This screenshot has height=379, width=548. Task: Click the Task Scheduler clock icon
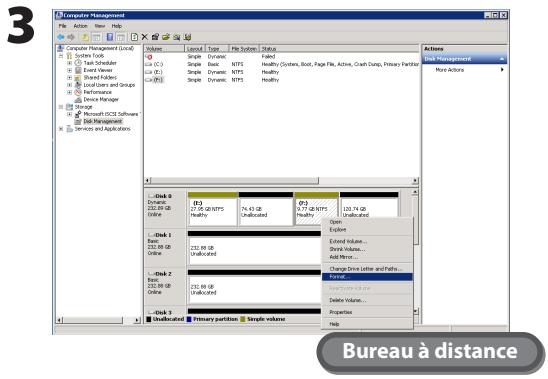pos(78,63)
